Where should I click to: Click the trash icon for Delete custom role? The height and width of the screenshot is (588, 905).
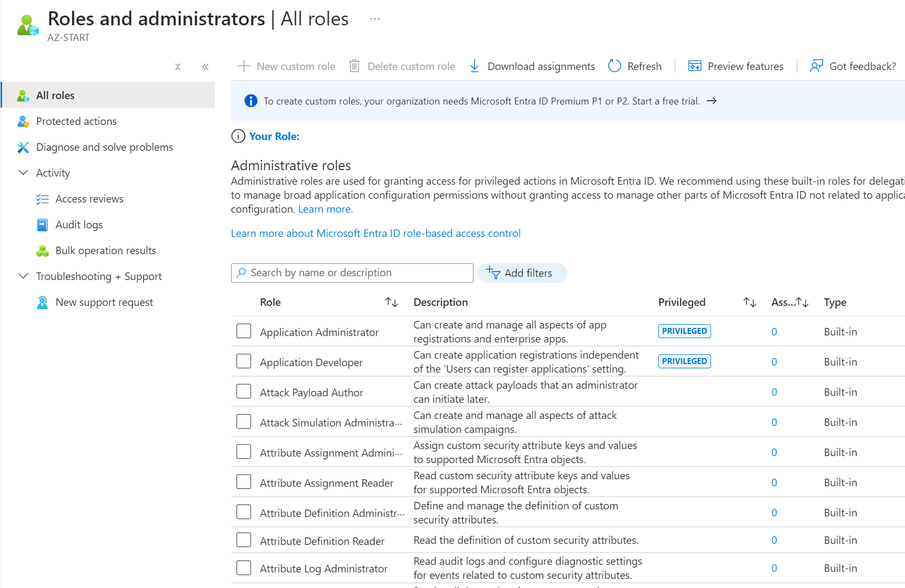point(354,66)
